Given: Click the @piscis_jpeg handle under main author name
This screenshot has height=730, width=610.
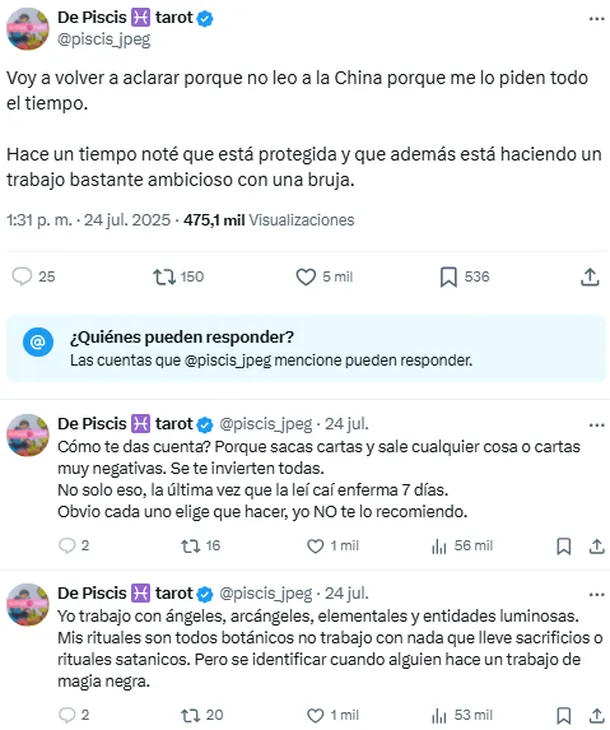Looking at the screenshot, I should [x=104, y=40].
